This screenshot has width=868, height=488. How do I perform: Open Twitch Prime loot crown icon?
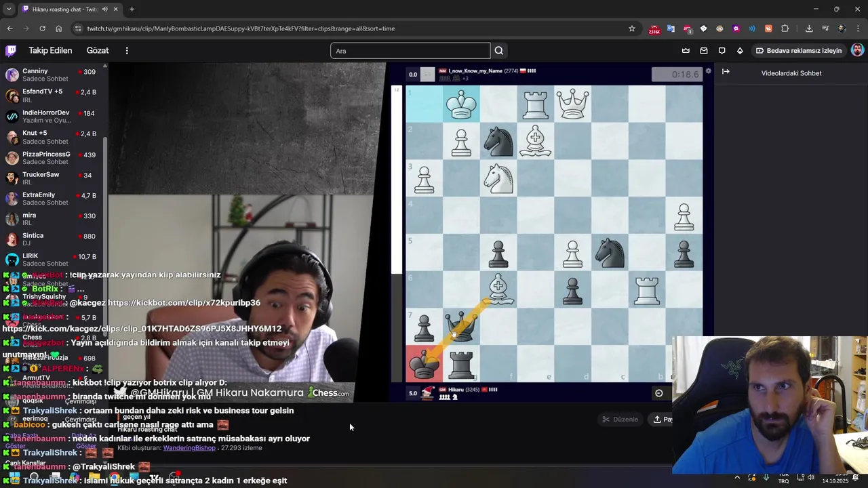[x=686, y=51]
